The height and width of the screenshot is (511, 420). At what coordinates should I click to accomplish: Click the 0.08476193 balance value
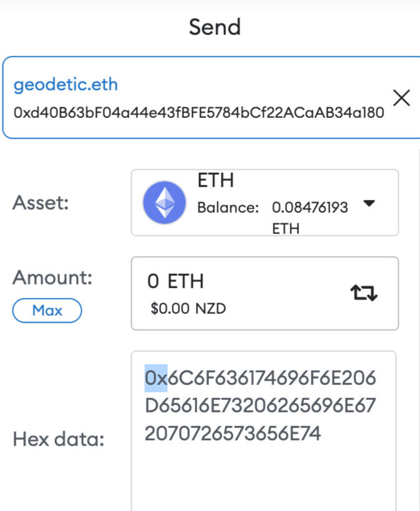pos(310,208)
